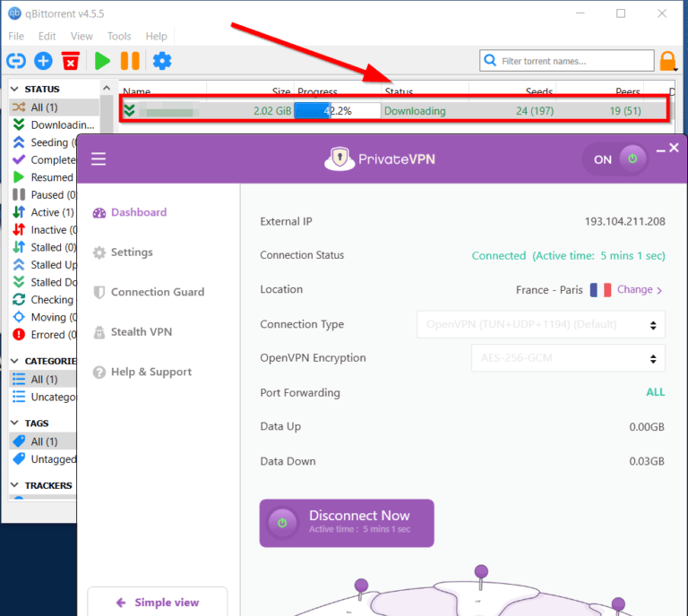Select the Resumed status filter
Viewport: 688px width, 616px height.
[43, 177]
